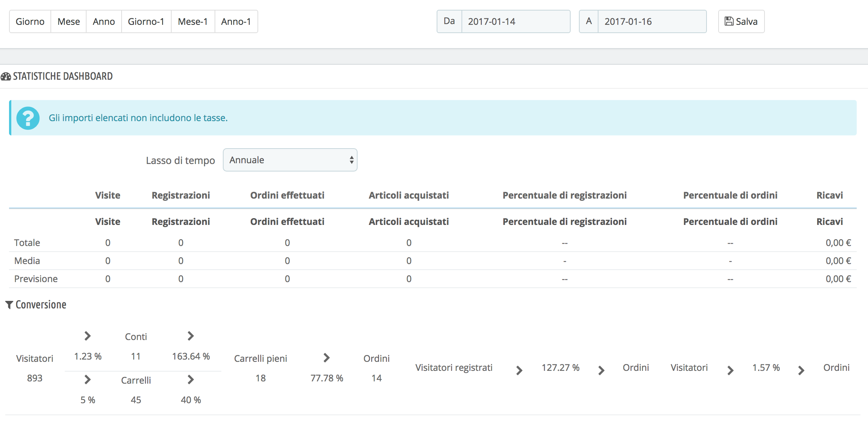The image size is (868, 422).
Task: Click the funnel icon next to Conversione
Action: coord(9,305)
